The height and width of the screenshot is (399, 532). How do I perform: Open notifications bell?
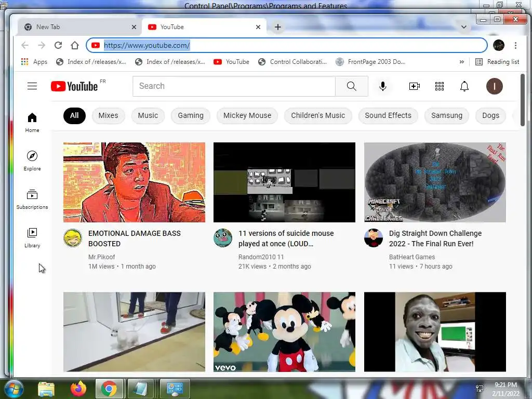tap(464, 86)
